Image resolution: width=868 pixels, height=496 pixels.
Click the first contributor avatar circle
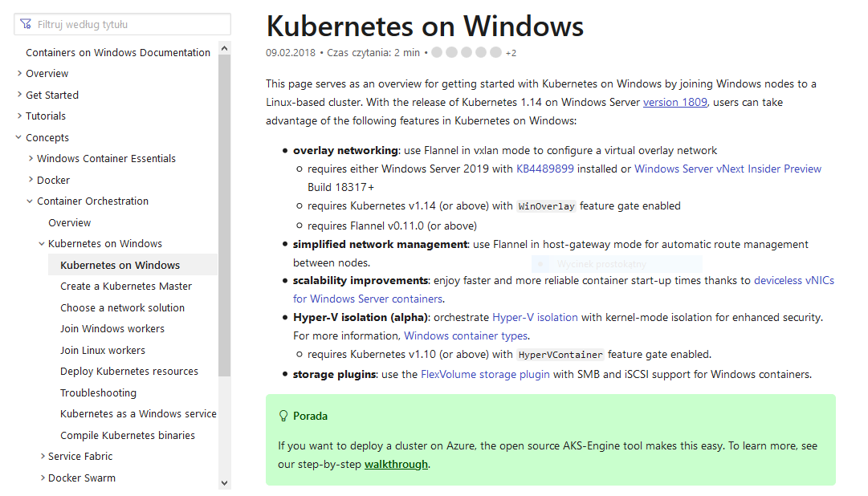(437, 51)
